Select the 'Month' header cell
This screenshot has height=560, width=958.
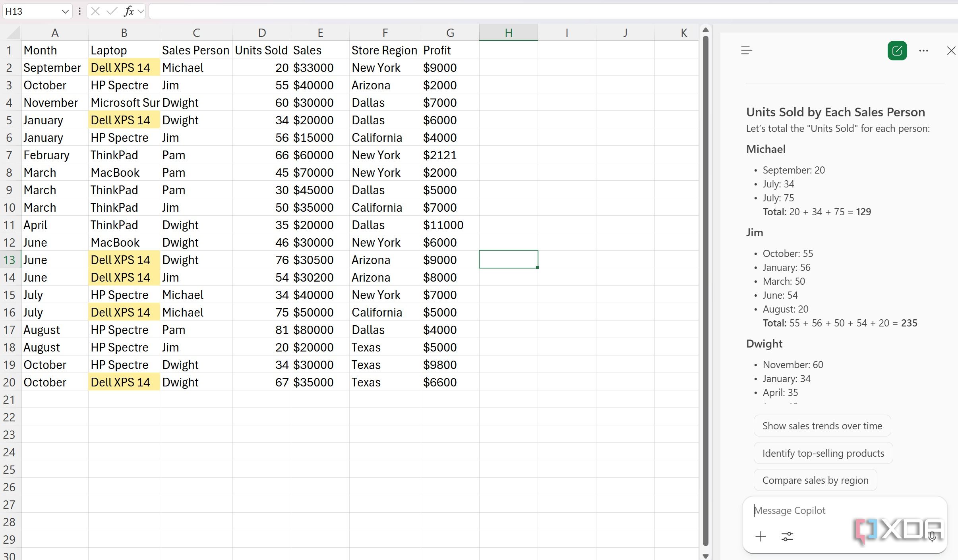tap(55, 50)
